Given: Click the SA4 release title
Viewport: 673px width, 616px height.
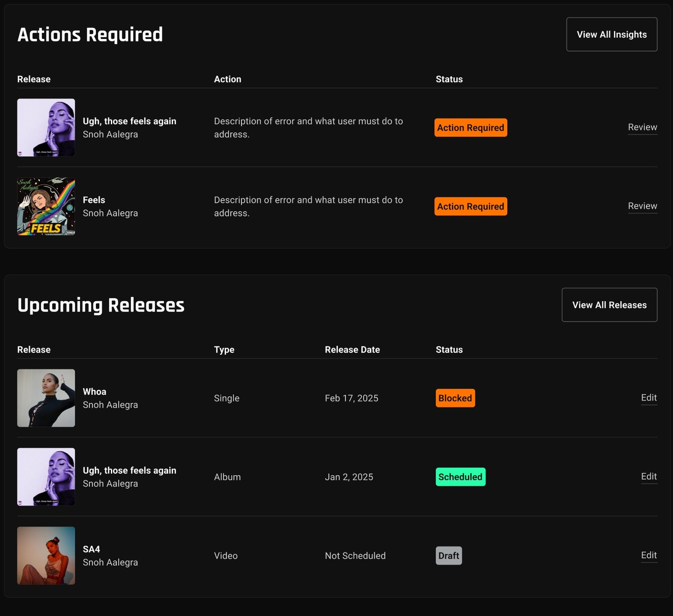Looking at the screenshot, I should [x=91, y=549].
